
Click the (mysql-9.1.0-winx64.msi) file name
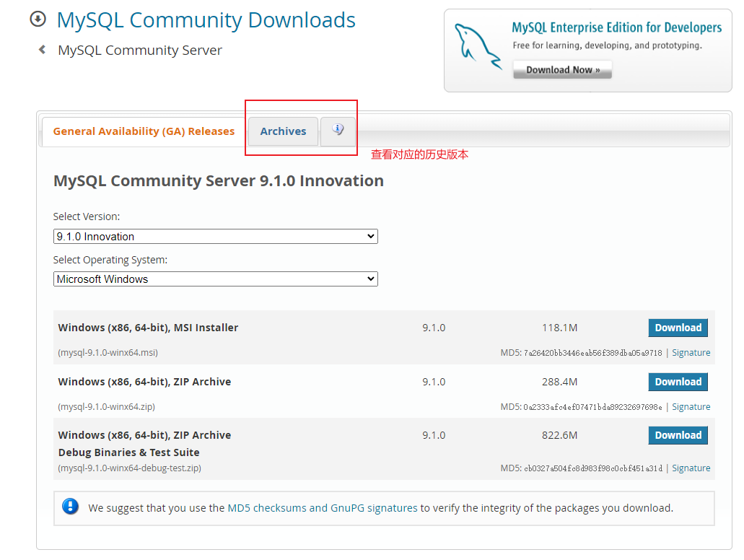108,353
